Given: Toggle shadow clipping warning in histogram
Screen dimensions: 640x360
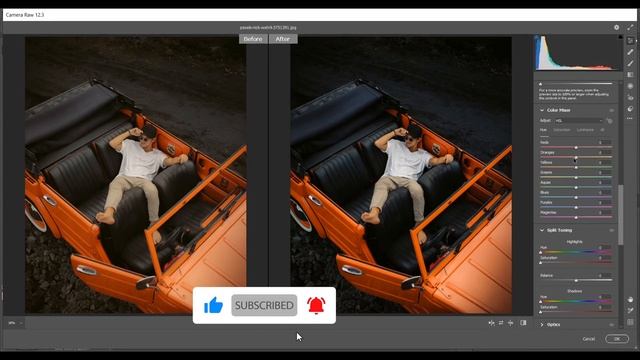Looking at the screenshot, I should 537,38.
